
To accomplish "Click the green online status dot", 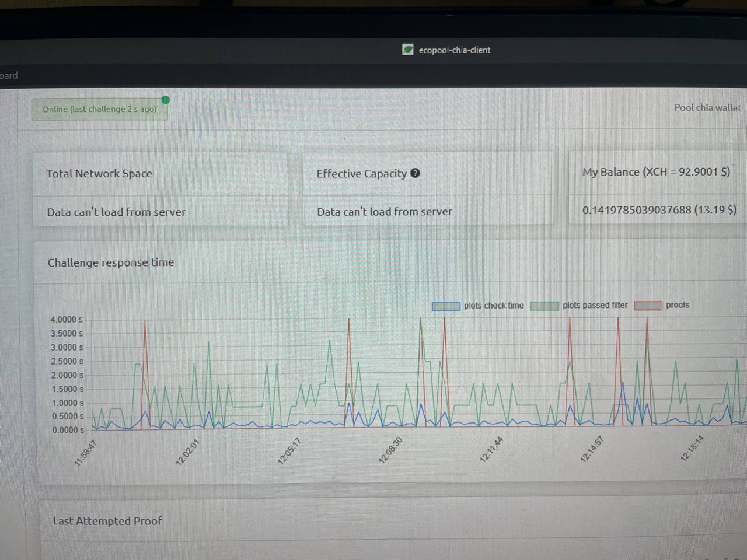I will pyautogui.click(x=166, y=100).
